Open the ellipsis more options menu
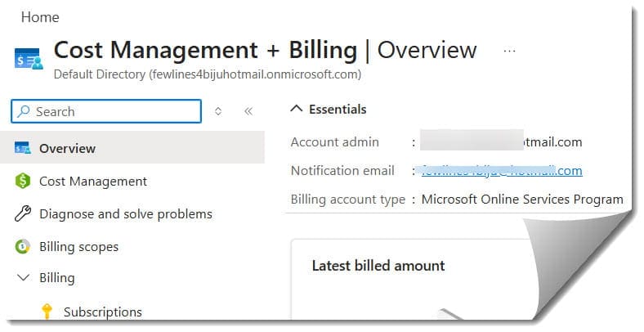 pos(509,51)
